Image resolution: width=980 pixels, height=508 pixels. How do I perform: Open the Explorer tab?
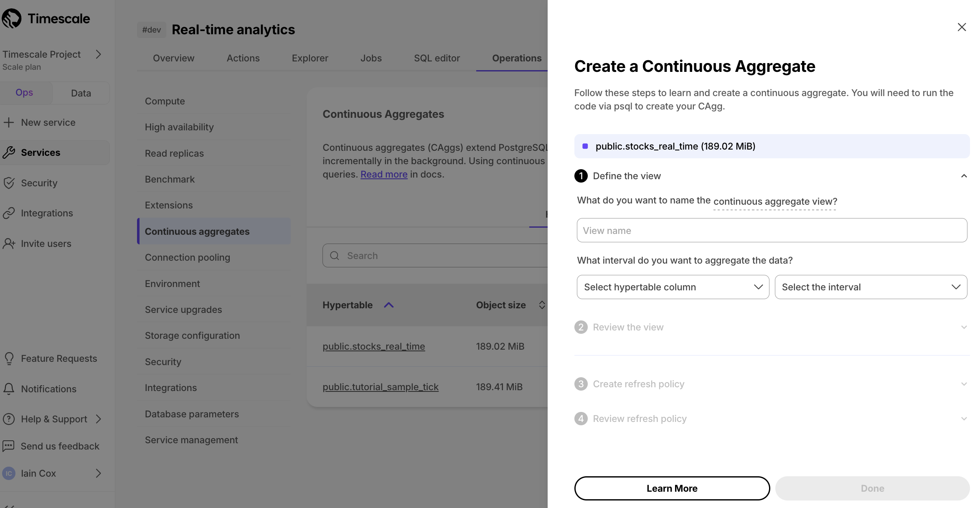(310, 58)
